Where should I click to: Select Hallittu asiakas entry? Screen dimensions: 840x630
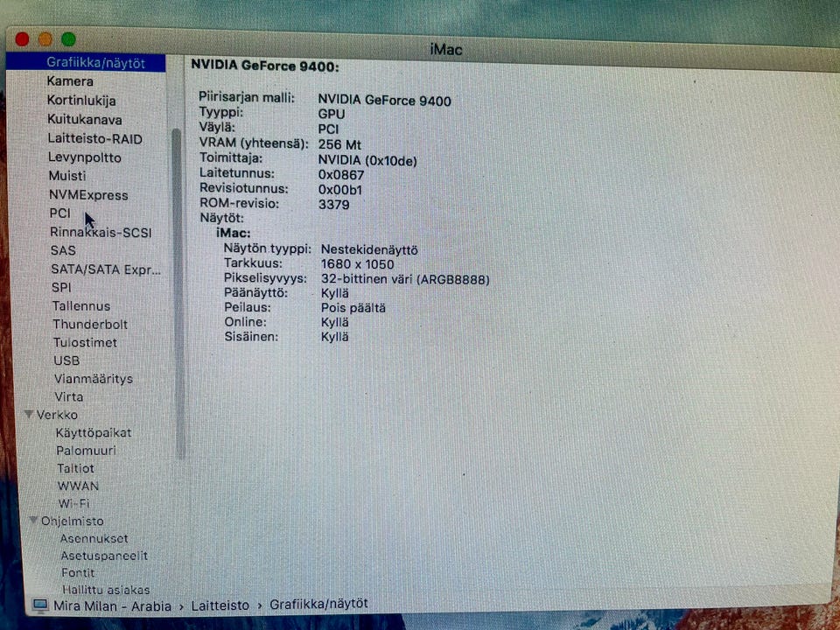coord(106,590)
